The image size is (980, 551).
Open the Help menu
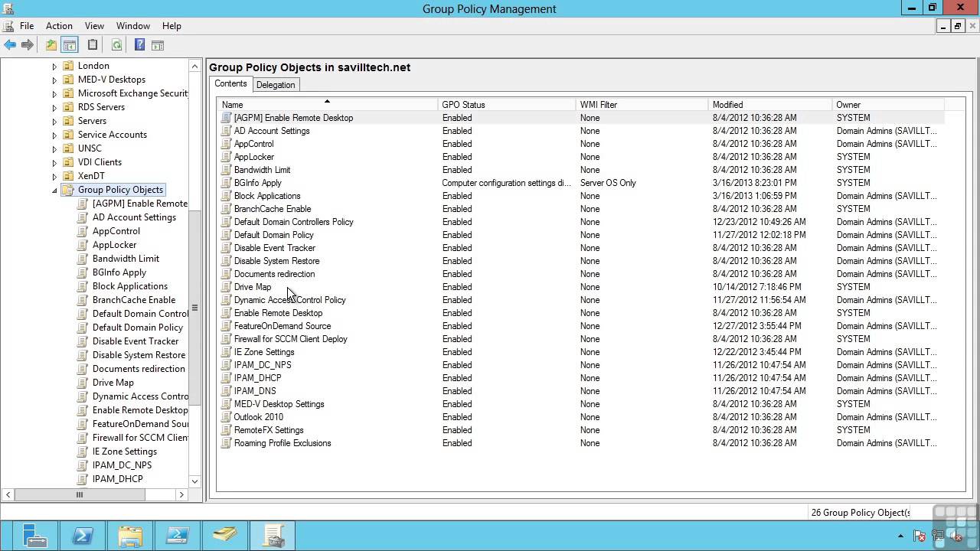pos(171,26)
